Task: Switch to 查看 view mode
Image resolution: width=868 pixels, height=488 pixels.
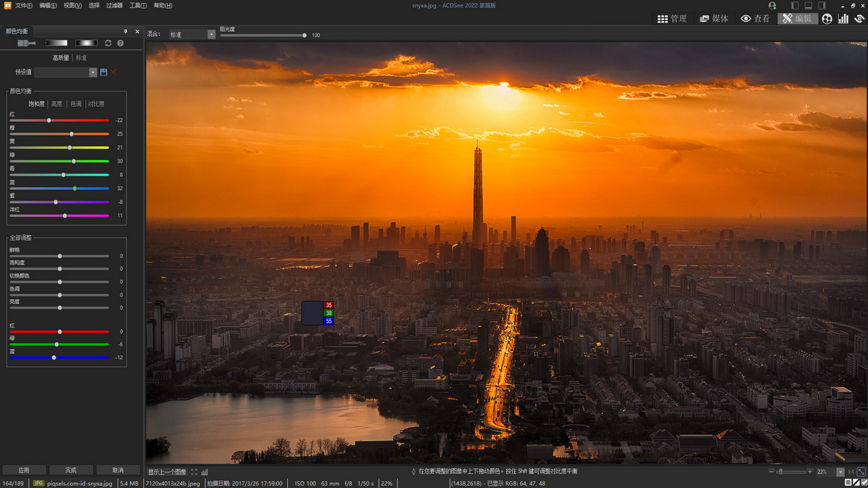Action: pos(755,19)
